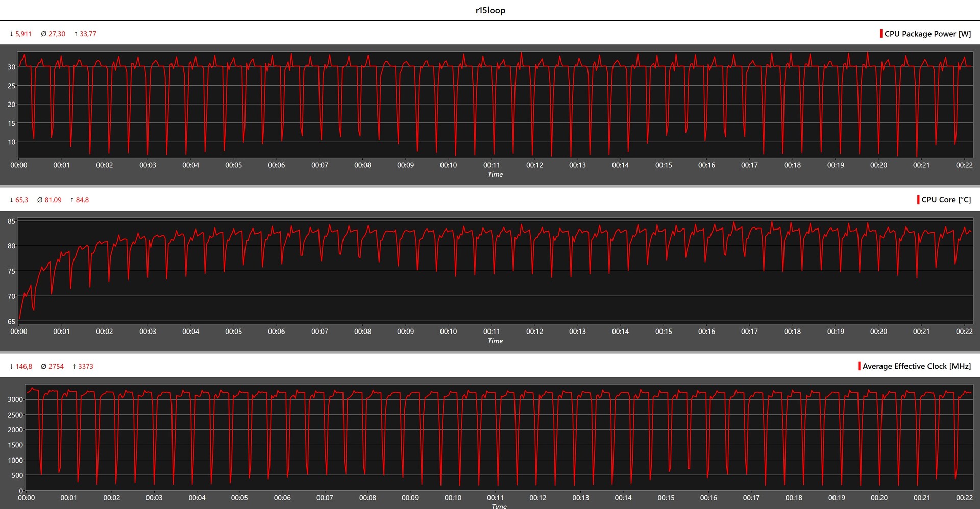Select the maximum clock value 3373
The image size is (980, 509).
(x=85, y=366)
